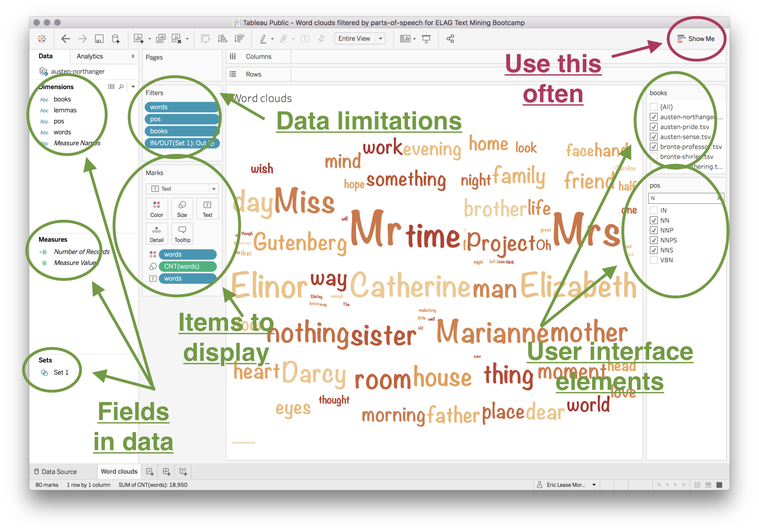Click the New Worksheet icon in the toolbar
This screenshot has height=532, width=759.
coord(139,39)
